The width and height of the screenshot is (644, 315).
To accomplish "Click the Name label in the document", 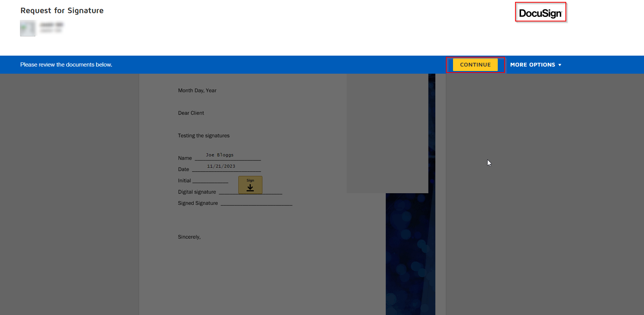I will (185, 158).
